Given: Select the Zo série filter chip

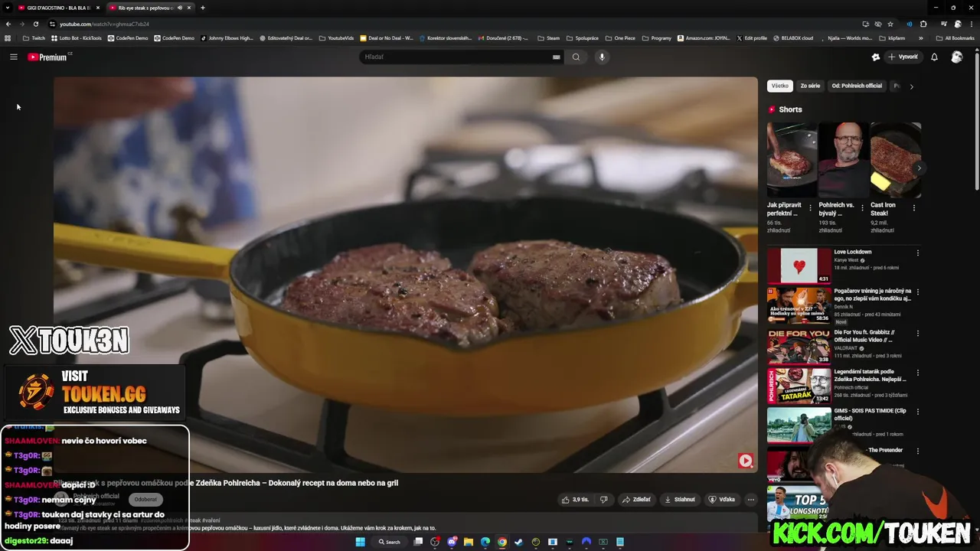Looking at the screenshot, I should click(810, 86).
